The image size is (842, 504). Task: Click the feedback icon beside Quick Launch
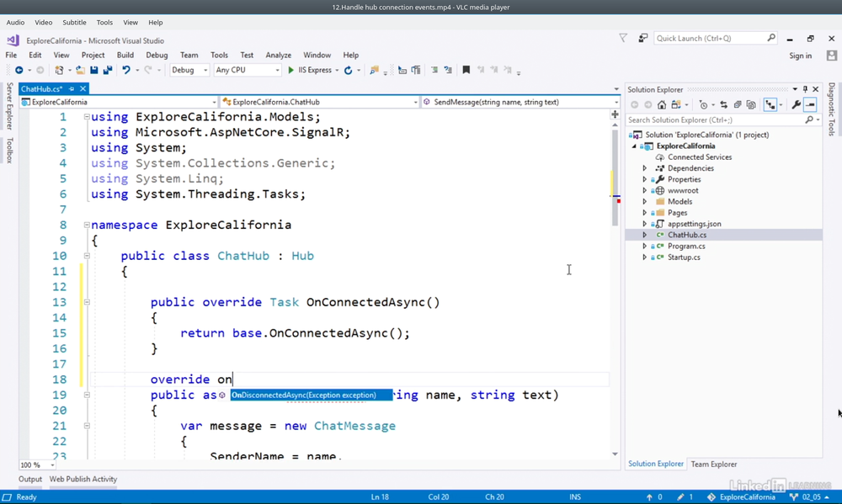[642, 38]
